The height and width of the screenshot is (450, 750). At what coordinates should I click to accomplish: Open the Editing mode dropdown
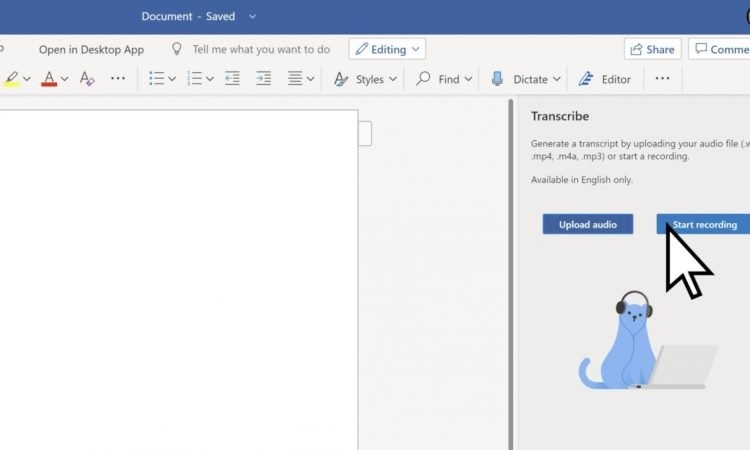click(387, 49)
